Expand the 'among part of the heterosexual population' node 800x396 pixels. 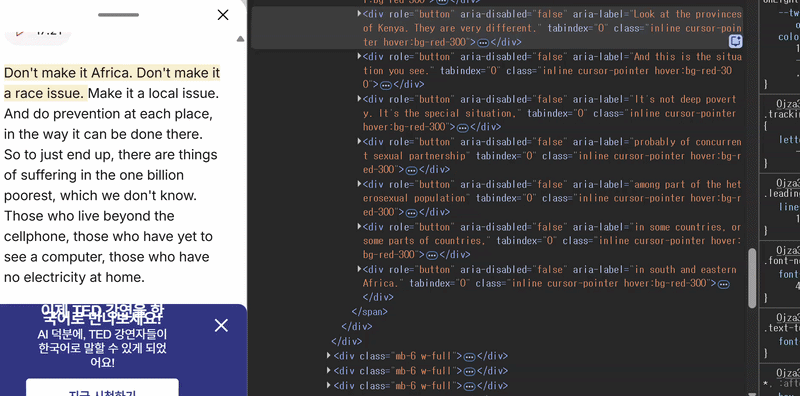[x=359, y=183]
